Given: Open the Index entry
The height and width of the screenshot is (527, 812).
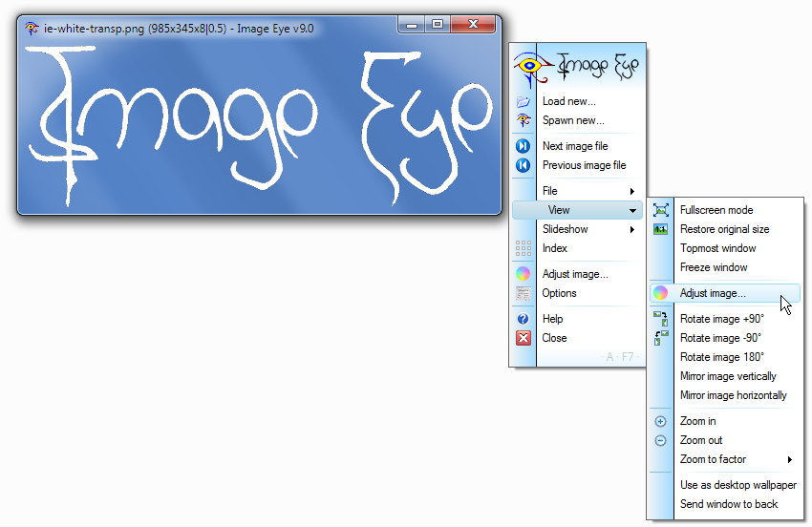Looking at the screenshot, I should pos(555,248).
